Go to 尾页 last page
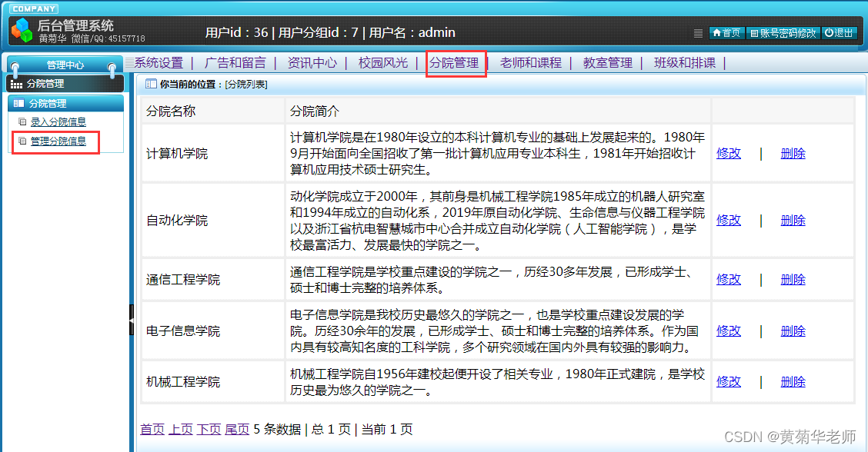 (237, 429)
